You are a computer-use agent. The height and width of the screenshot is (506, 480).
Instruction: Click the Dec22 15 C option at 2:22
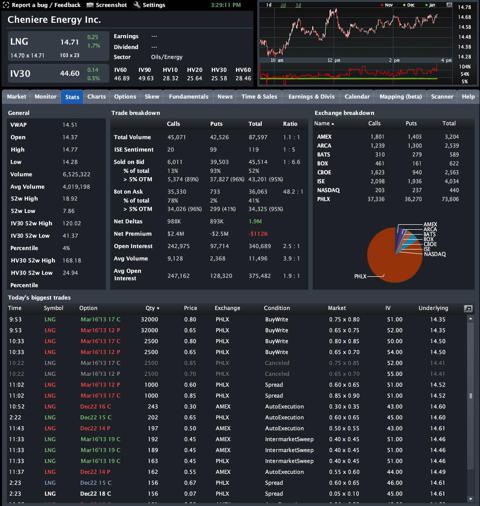click(96, 418)
